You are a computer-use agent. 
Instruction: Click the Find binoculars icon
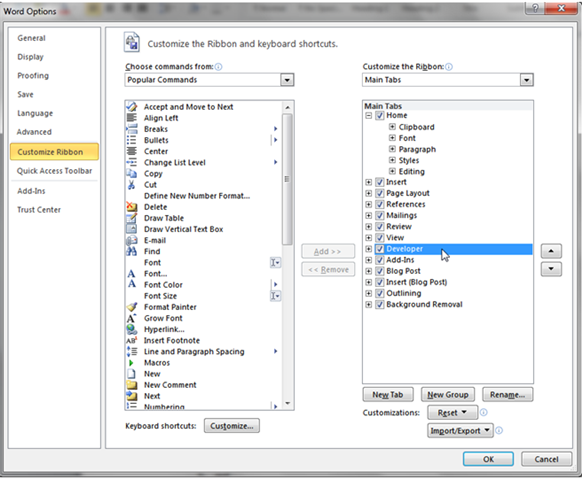tap(131, 251)
